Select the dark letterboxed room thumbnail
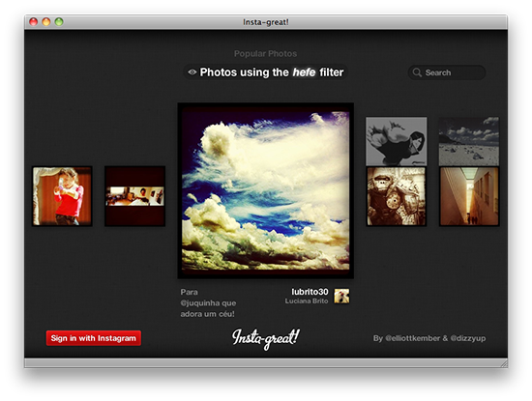 pos(135,196)
